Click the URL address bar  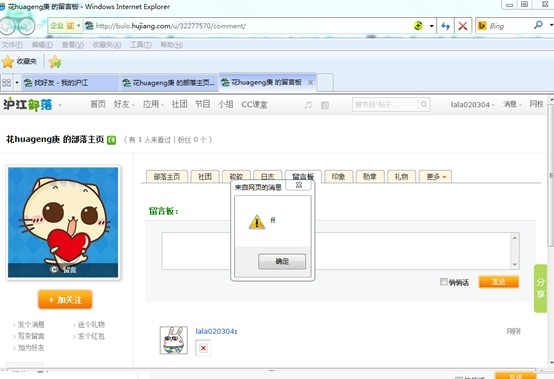pos(247,26)
